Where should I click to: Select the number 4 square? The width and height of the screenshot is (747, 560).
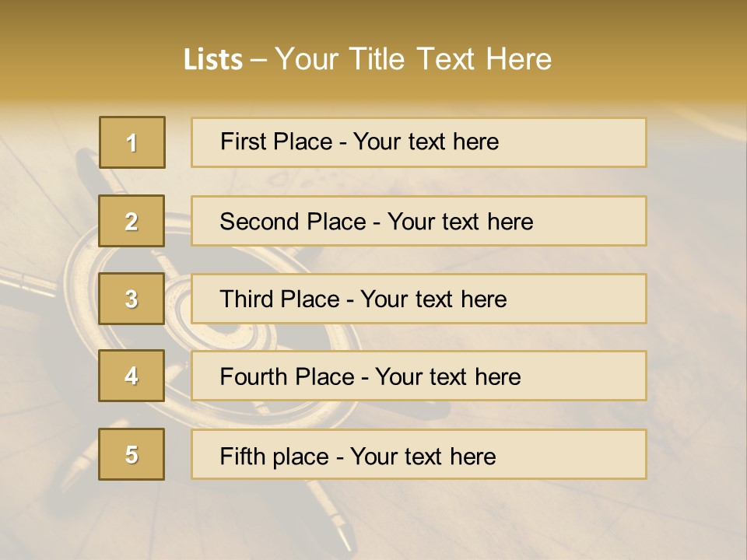pos(132,376)
